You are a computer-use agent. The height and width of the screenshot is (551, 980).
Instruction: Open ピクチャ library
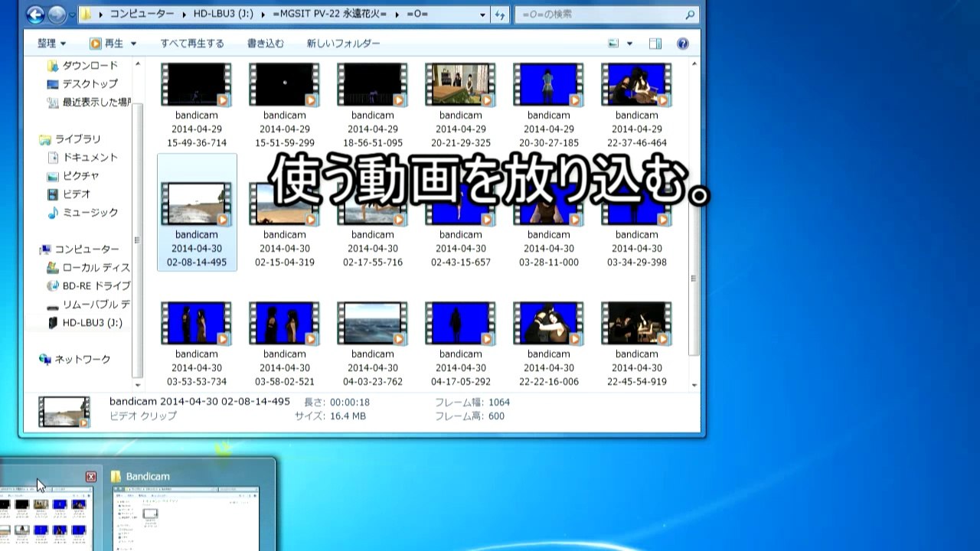(x=73, y=176)
